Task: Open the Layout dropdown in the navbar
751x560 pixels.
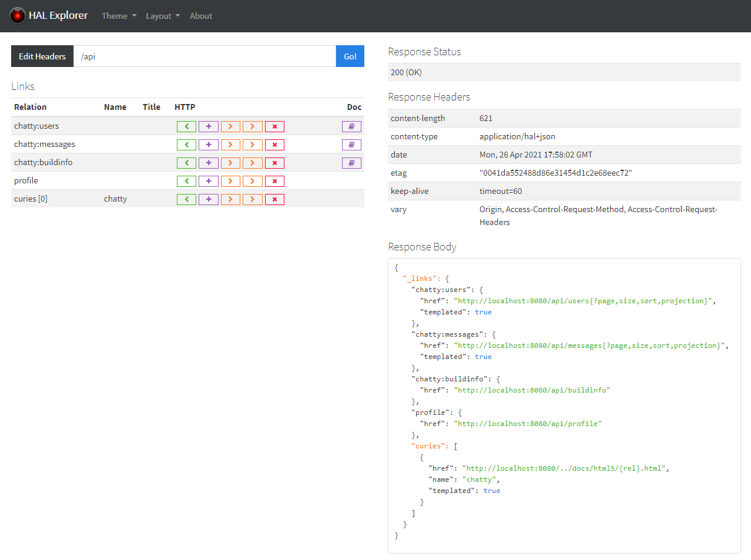Action: pos(163,16)
